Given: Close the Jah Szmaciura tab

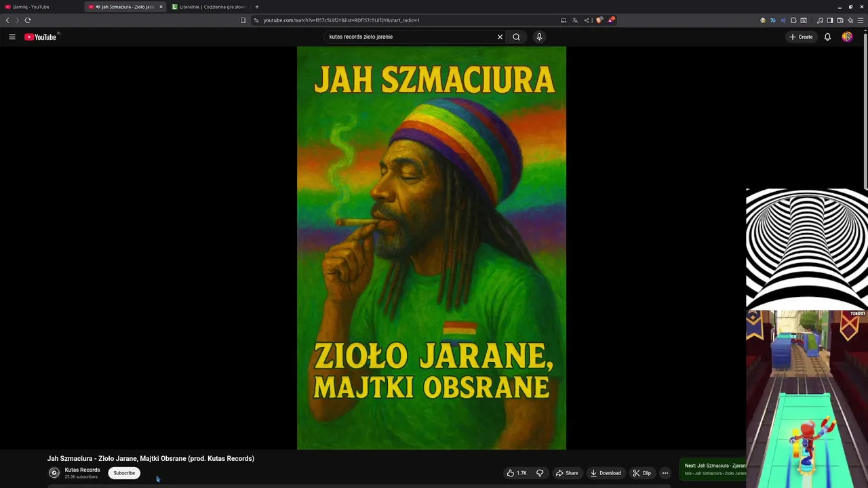Looking at the screenshot, I should click(x=161, y=7).
